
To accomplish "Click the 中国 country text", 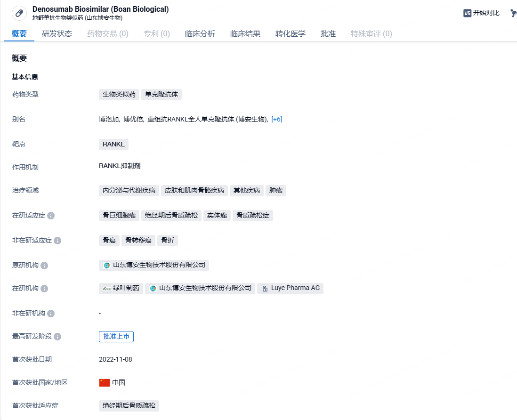I will pos(119,383).
